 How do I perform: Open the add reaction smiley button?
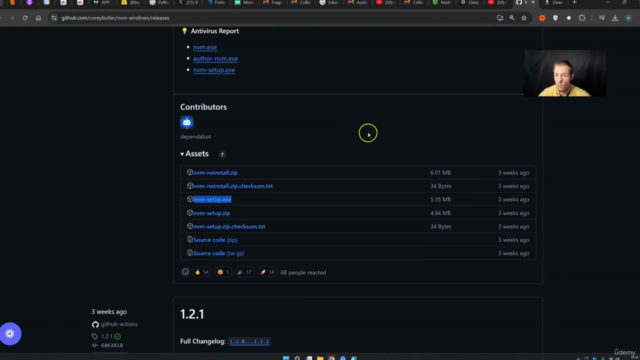[185, 272]
